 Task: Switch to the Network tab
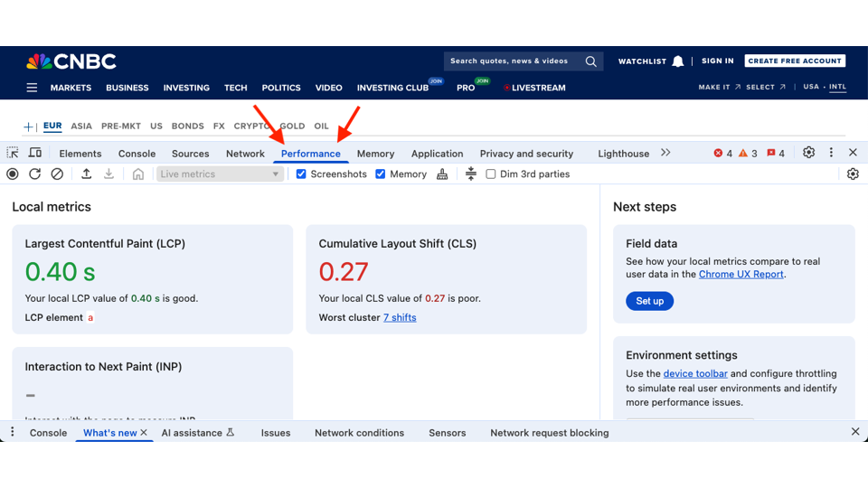click(x=245, y=154)
